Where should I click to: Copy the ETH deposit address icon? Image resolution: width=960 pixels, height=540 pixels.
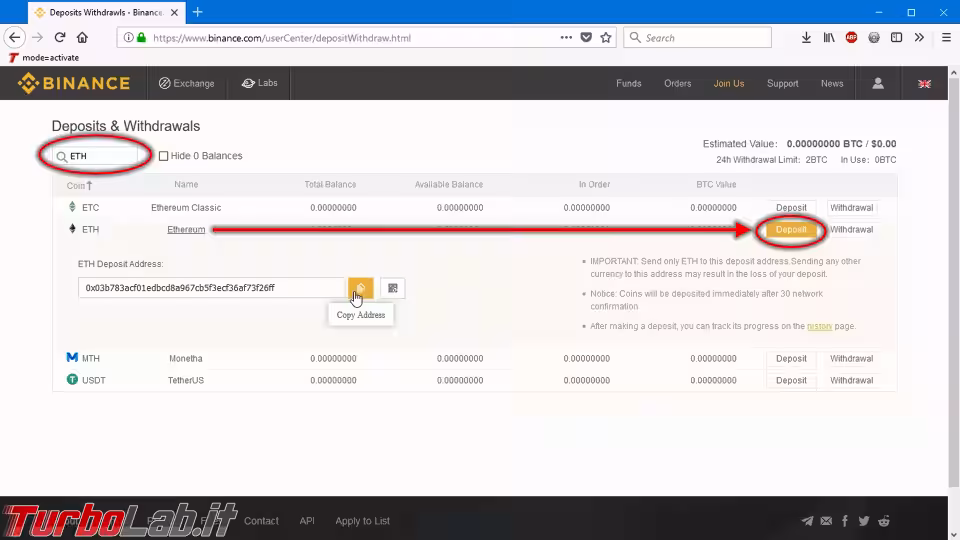[x=361, y=288]
